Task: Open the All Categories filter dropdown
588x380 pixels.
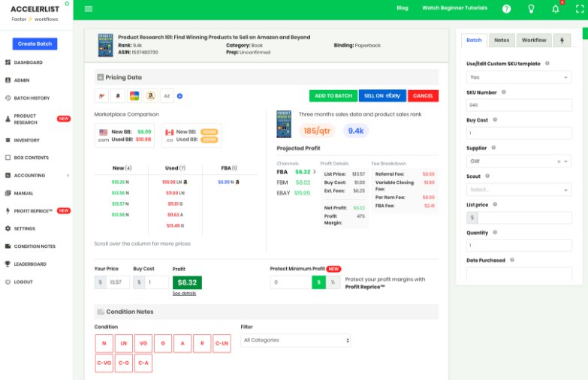Action: (x=295, y=340)
